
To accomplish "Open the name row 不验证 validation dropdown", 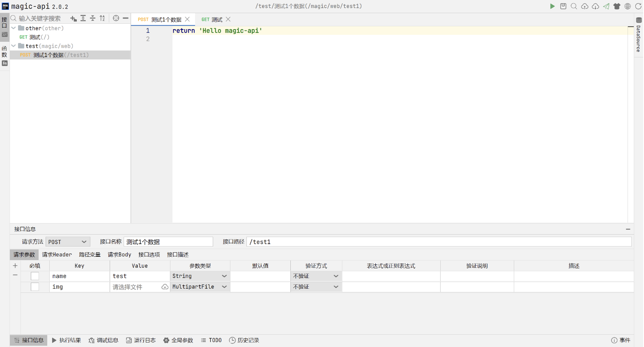I will tap(316, 276).
